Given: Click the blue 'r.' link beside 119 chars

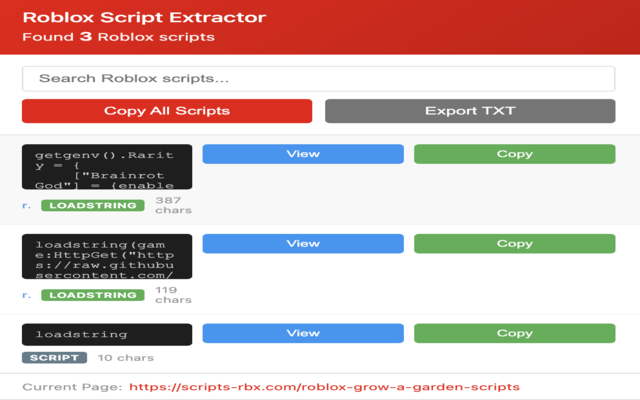Looking at the screenshot, I should pyautogui.click(x=27, y=296).
